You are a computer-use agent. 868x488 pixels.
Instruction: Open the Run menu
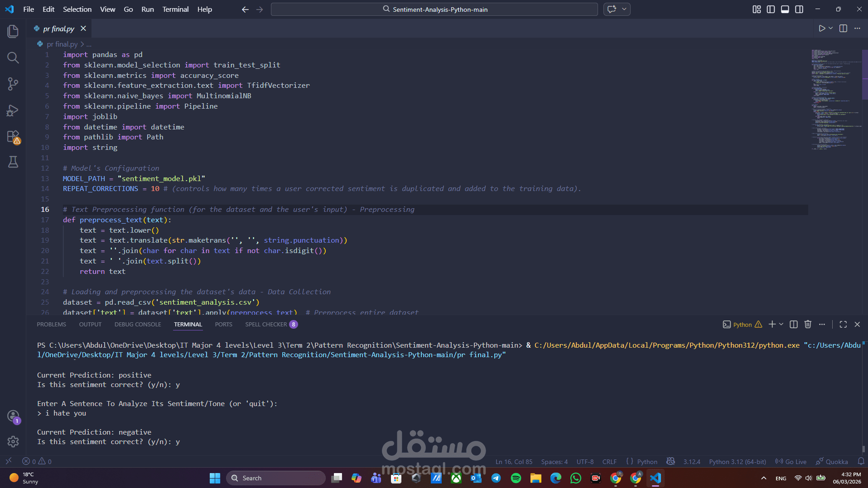[x=147, y=9]
